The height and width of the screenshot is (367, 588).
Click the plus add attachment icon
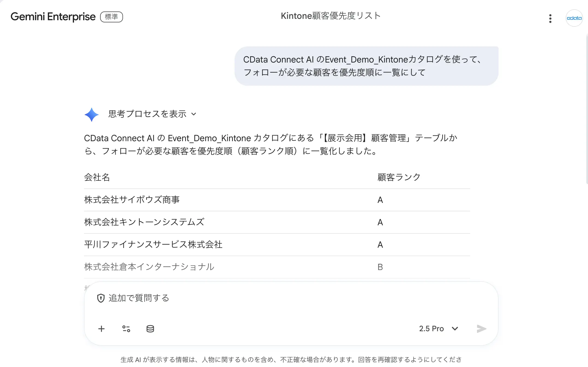pyautogui.click(x=101, y=328)
